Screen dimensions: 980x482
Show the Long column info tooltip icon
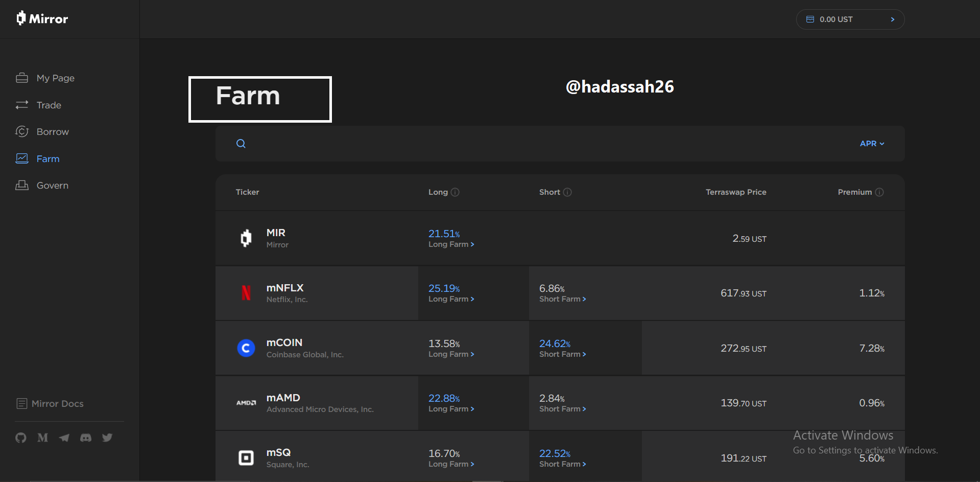455,192
